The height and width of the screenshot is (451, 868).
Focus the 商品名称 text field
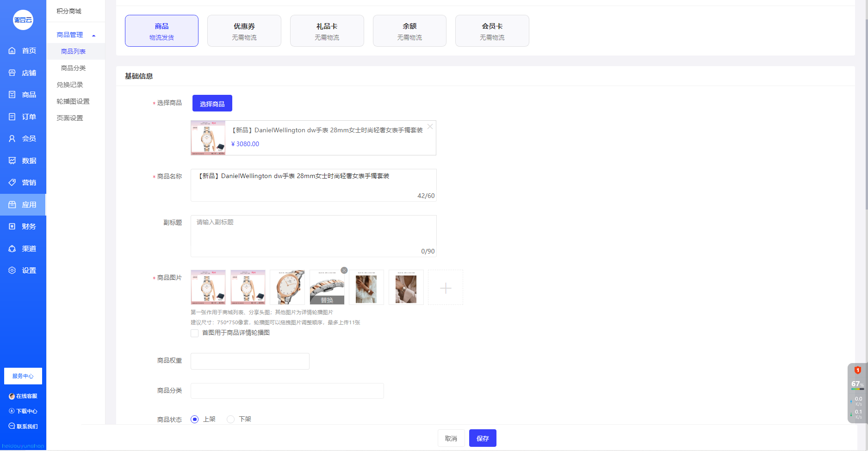pyautogui.click(x=313, y=185)
